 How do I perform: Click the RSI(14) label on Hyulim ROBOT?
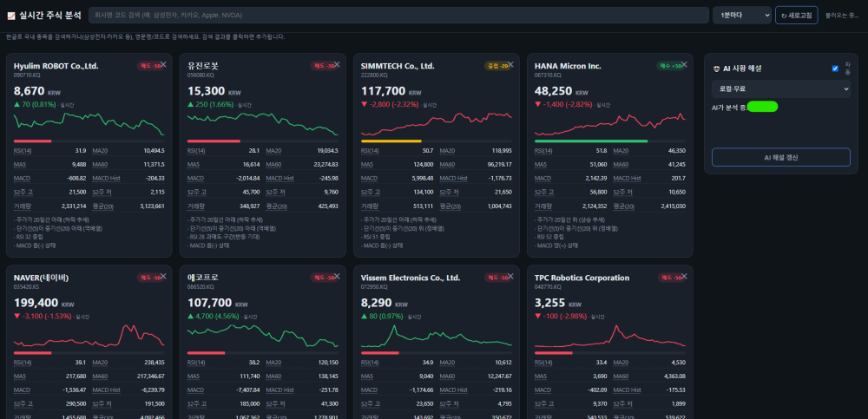[23, 151]
